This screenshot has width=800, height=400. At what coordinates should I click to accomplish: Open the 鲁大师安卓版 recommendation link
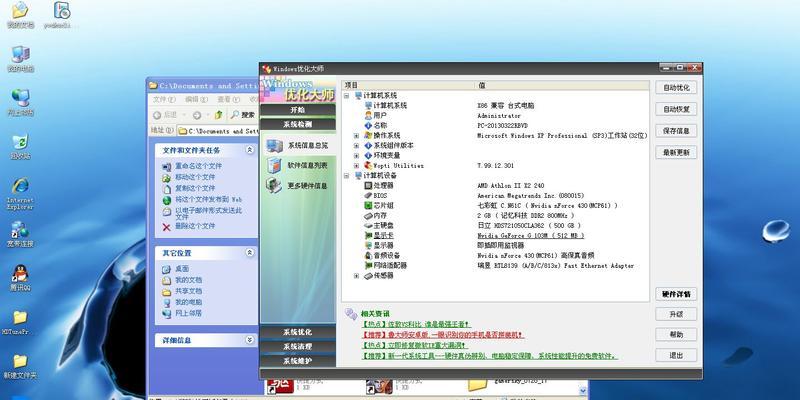click(443, 335)
